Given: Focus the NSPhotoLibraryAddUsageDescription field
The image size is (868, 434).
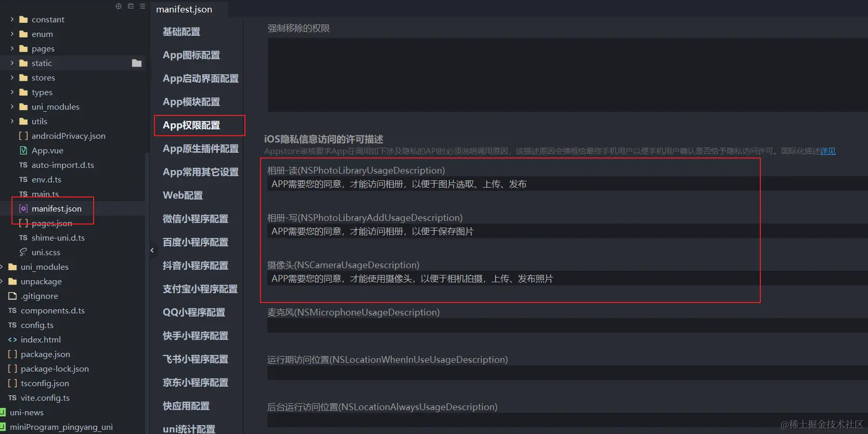Looking at the screenshot, I should point(567,231).
